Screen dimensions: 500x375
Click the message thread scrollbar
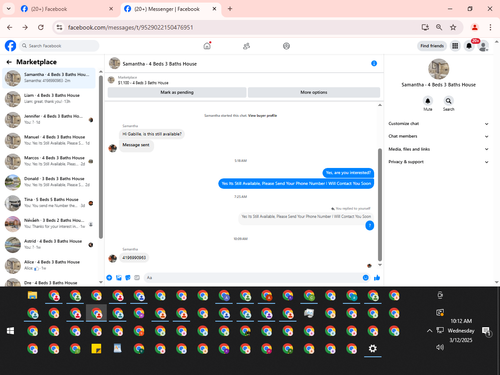click(380, 204)
